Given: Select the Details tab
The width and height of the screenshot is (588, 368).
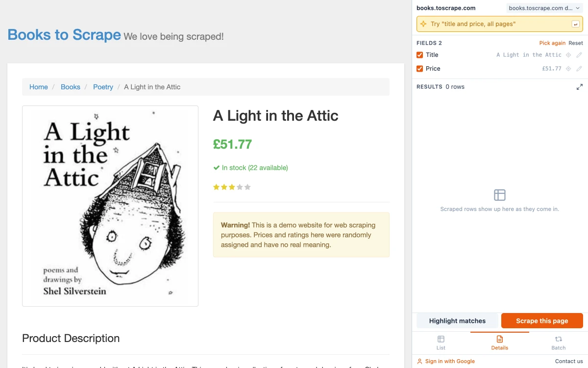Looking at the screenshot, I should tap(500, 343).
